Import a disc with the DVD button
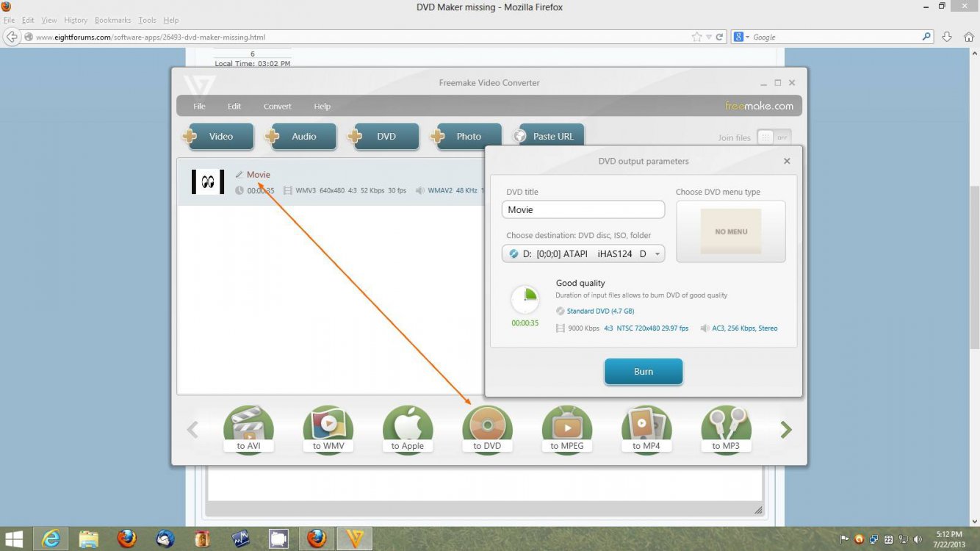This screenshot has height=551, width=980. point(383,137)
